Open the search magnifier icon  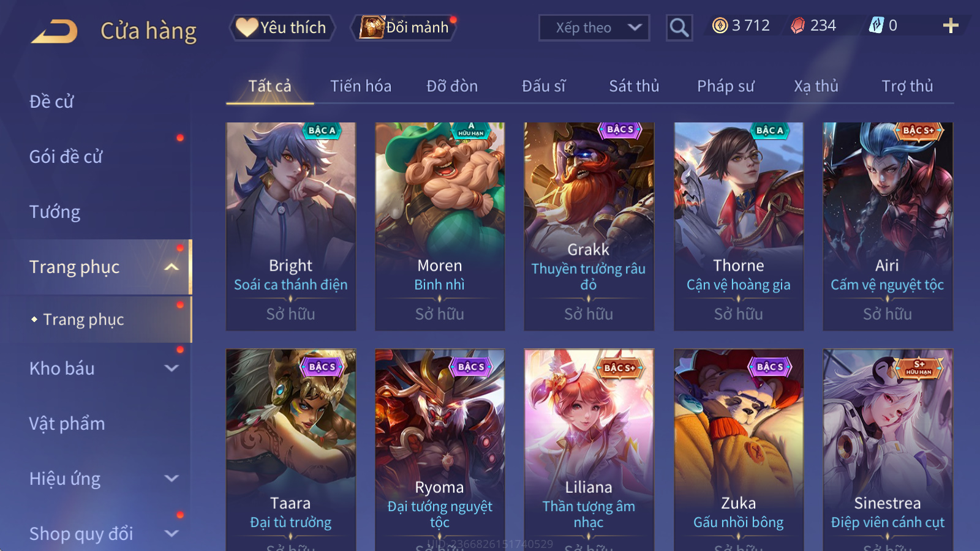pyautogui.click(x=679, y=28)
